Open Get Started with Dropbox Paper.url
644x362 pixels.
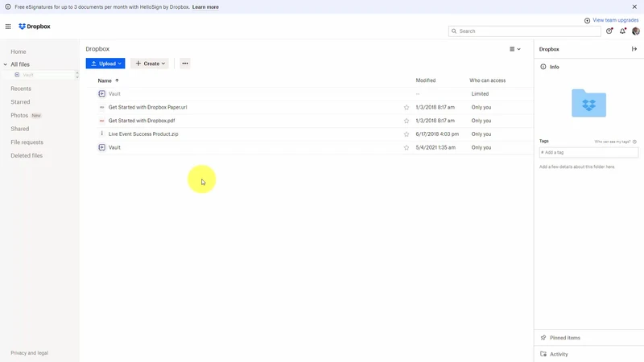pos(147,107)
